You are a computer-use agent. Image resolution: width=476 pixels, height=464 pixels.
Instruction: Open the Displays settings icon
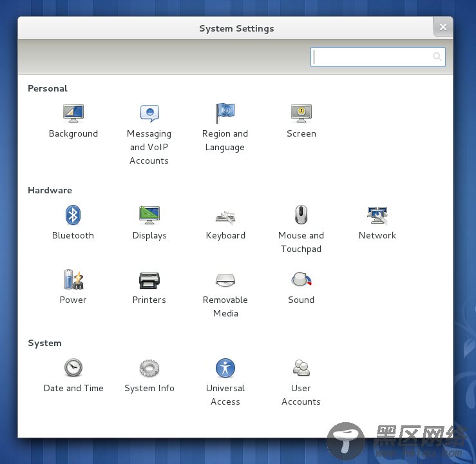149,215
